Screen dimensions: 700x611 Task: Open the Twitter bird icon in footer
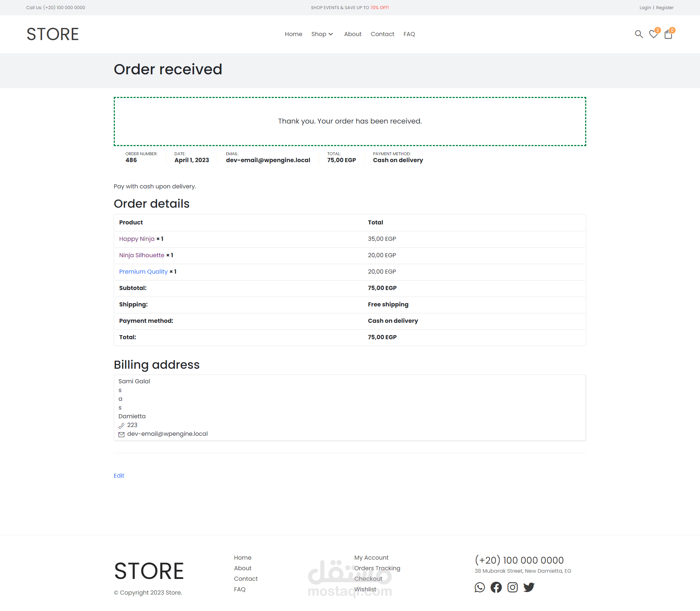(x=529, y=587)
